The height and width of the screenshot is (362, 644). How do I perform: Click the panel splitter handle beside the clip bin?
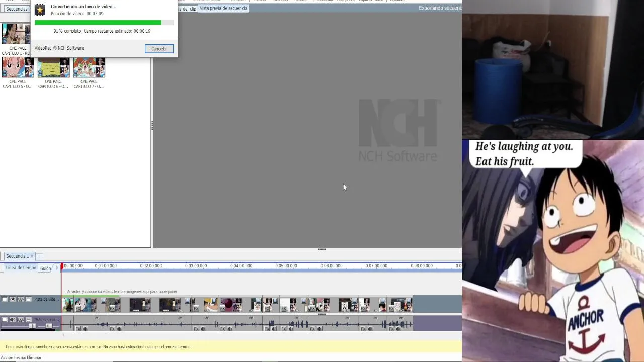pyautogui.click(x=152, y=126)
